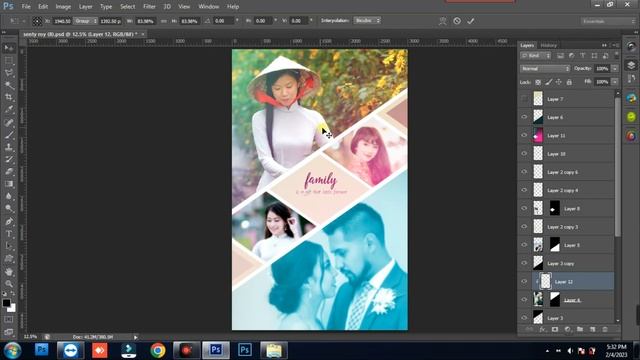The height and width of the screenshot is (360, 640).
Task: Add a layer mask from Layers panel footer
Action: [x=555, y=329]
